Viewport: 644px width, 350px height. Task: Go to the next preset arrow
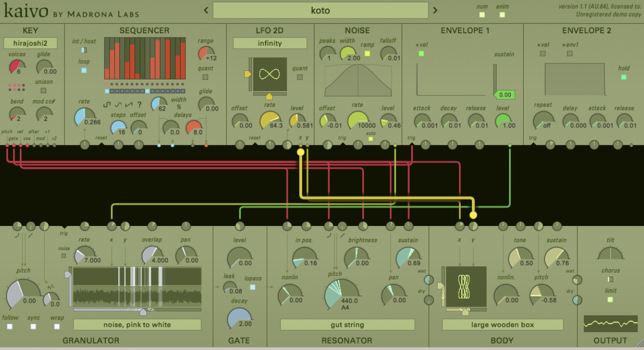coord(435,10)
